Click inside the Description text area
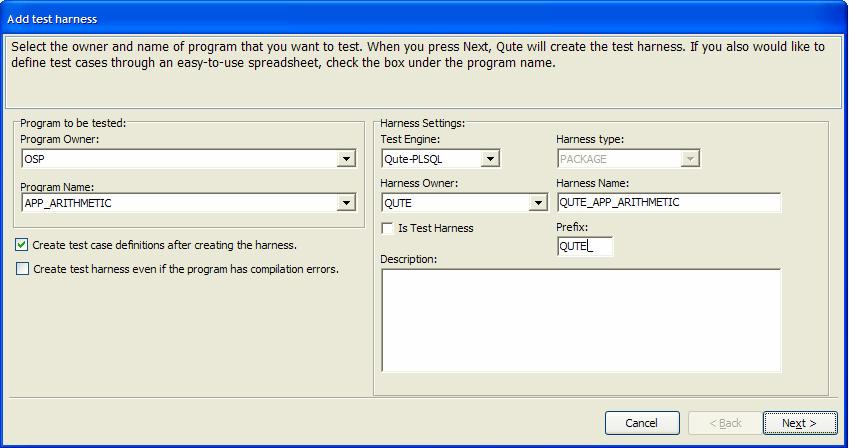The height and width of the screenshot is (448, 849). point(580,320)
